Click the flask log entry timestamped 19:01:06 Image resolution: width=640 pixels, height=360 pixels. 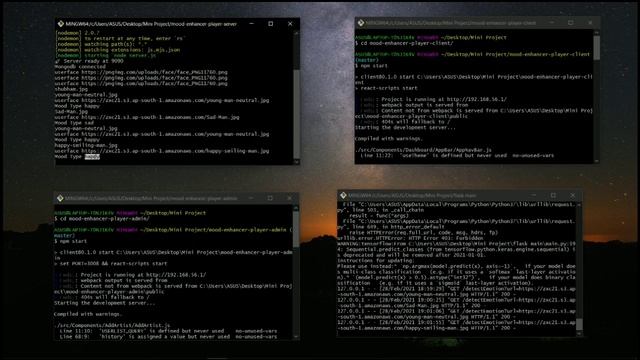point(456,314)
